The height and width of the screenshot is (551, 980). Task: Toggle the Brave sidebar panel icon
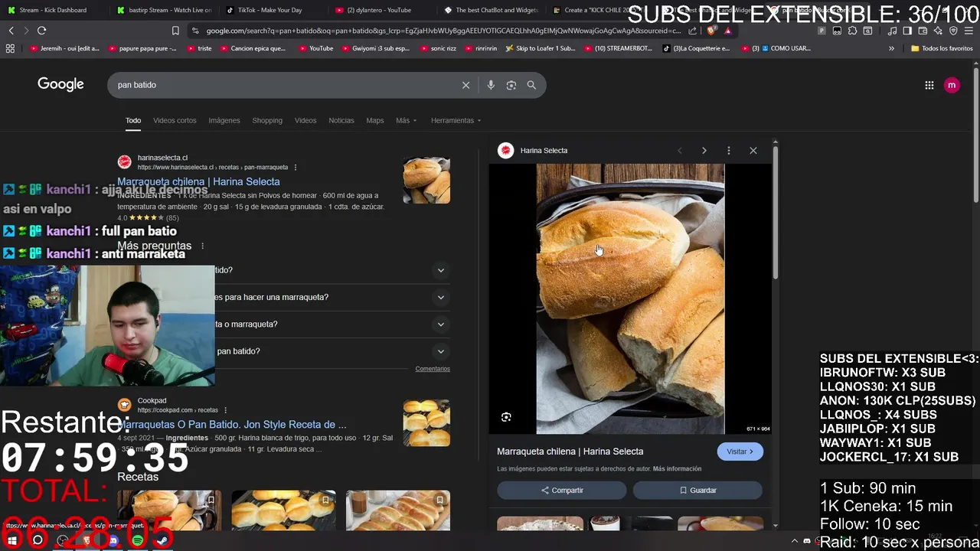(x=907, y=31)
